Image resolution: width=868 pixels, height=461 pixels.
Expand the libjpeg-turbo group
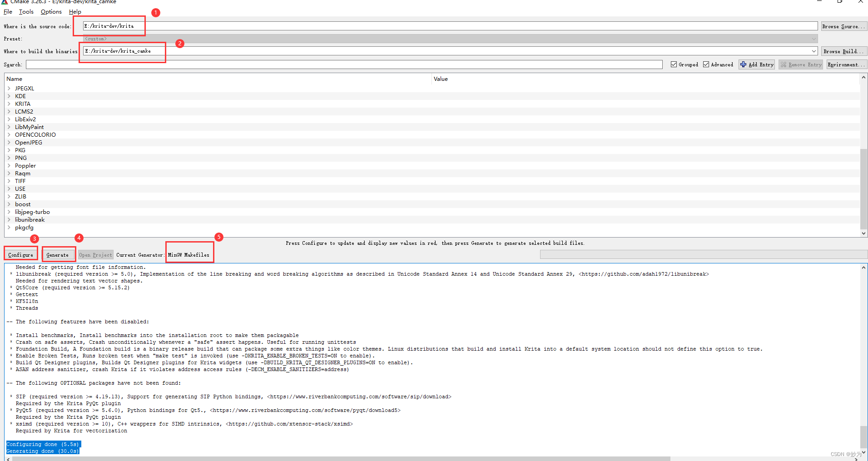(9, 212)
